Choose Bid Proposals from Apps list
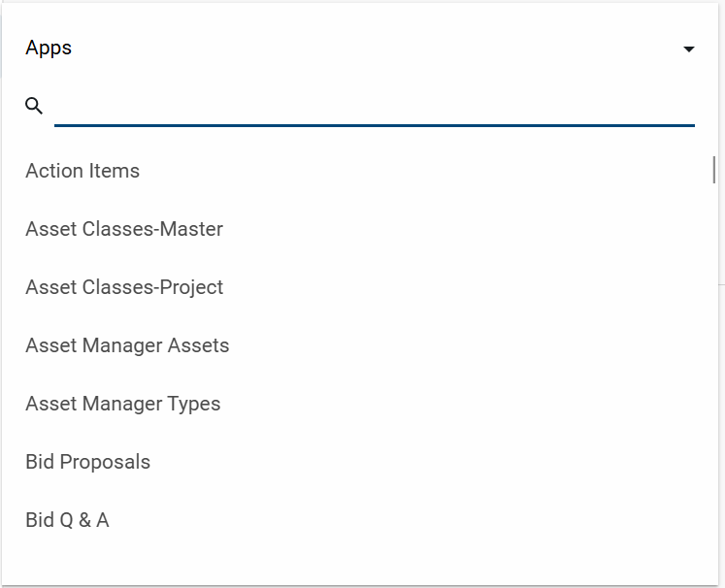725x588 pixels. pos(88,462)
